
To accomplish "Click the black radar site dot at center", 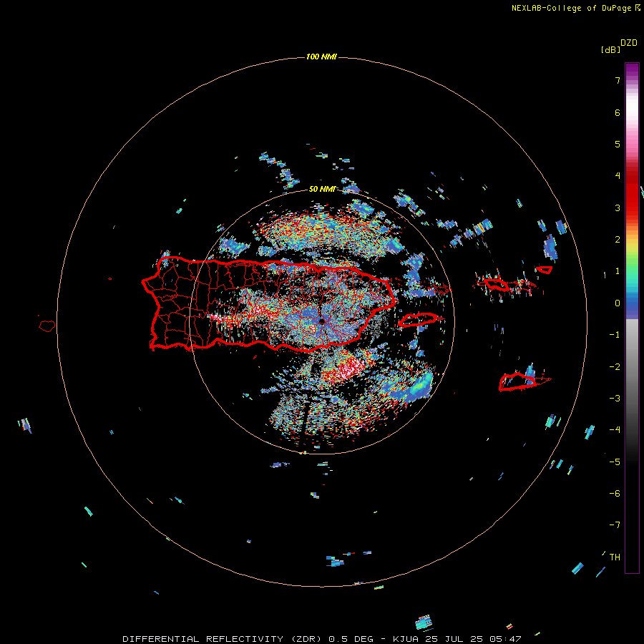I will [x=321, y=321].
